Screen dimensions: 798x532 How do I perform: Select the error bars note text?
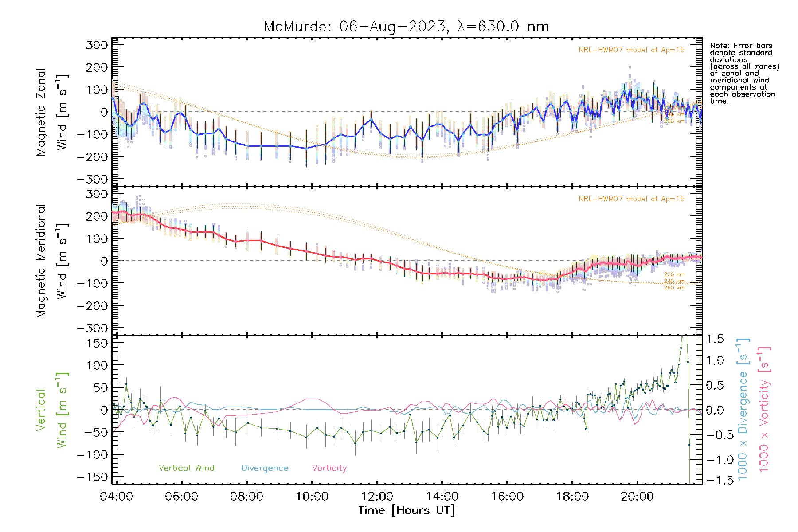[744, 73]
